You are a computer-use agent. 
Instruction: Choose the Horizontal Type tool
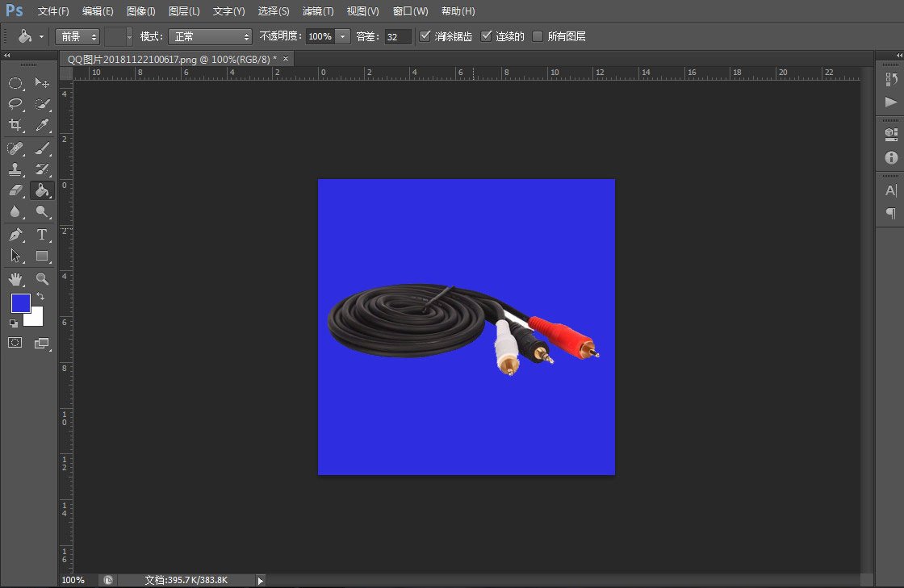[42, 235]
